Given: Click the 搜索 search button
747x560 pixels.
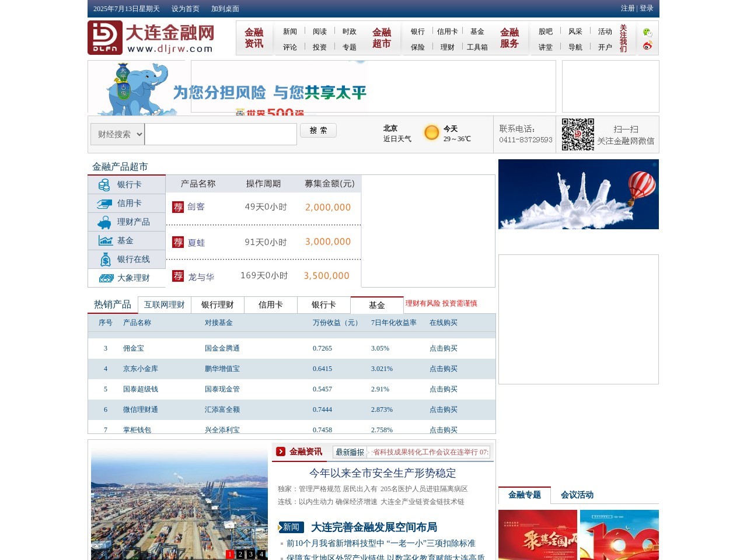Looking at the screenshot, I should point(318,130).
